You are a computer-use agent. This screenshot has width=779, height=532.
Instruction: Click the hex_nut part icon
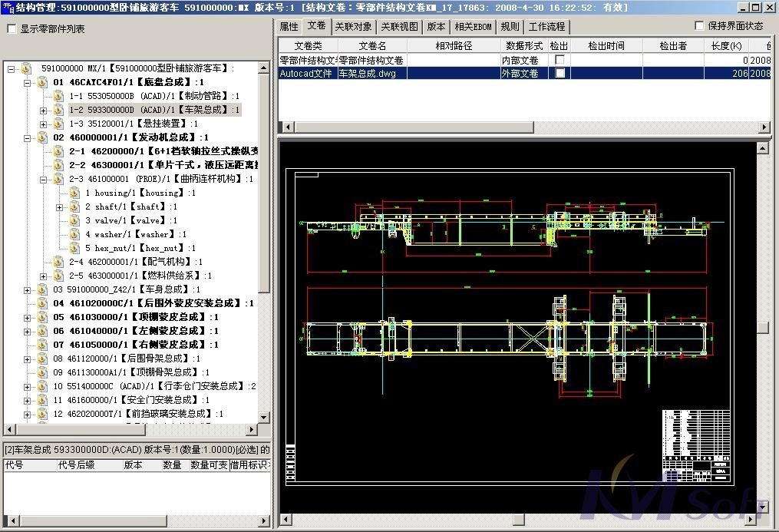coord(74,248)
